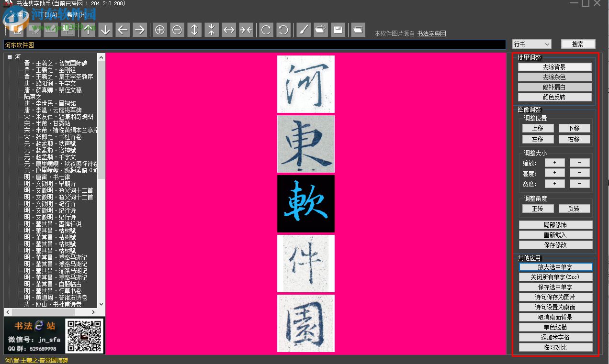Viewport: 609px width, 364px height.
Task: Click the save toolbar icon
Action: tap(338, 30)
